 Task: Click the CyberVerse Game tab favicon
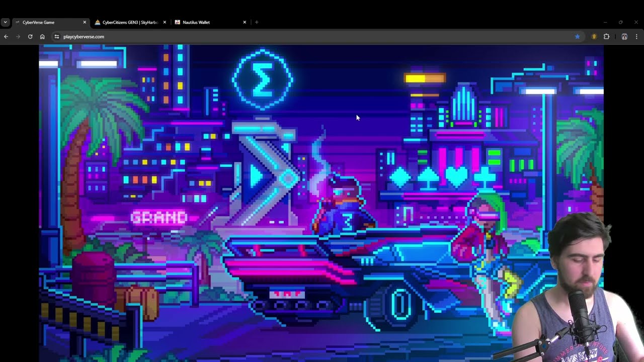pos(18,22)
